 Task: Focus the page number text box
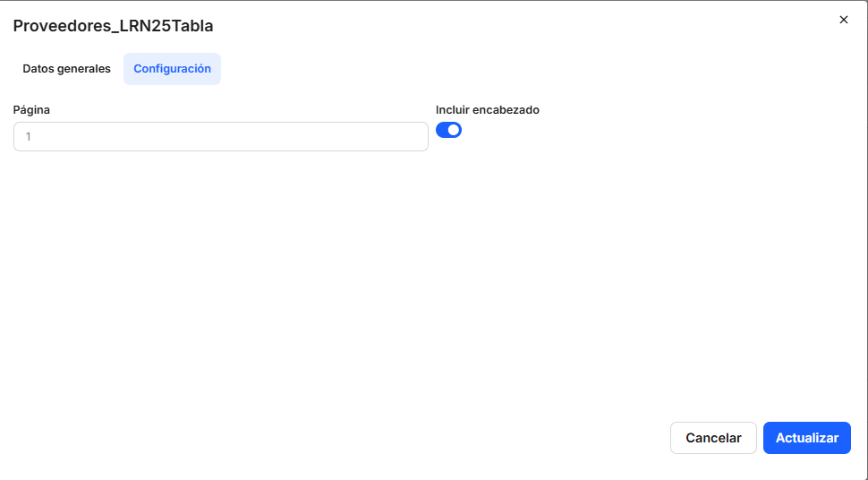click(x=220, y=137)
